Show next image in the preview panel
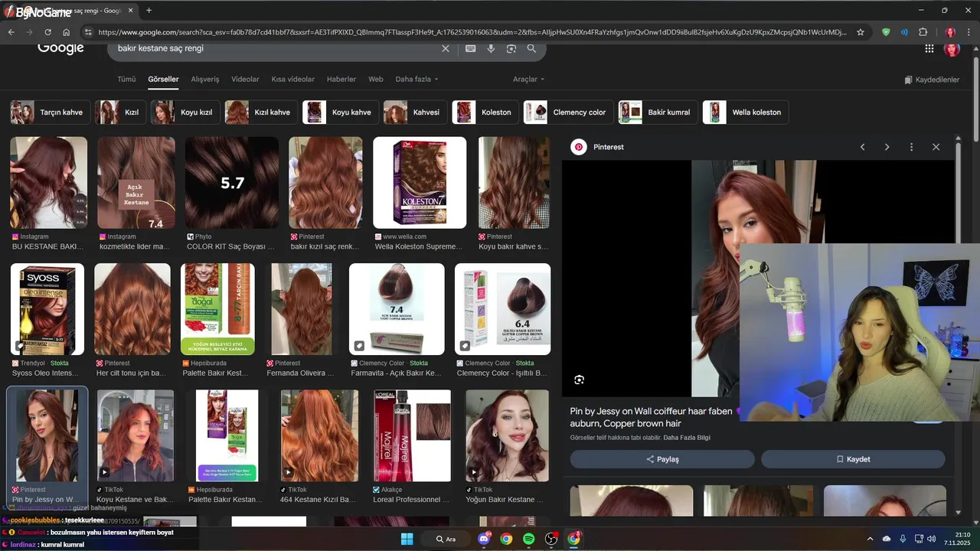 click(x=887, y=147)
